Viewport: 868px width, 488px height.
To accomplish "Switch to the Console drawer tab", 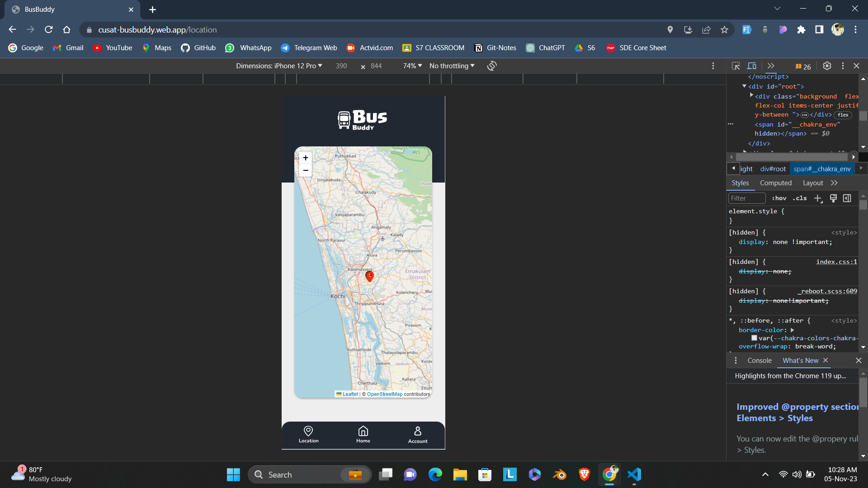I will click(759, 361).
